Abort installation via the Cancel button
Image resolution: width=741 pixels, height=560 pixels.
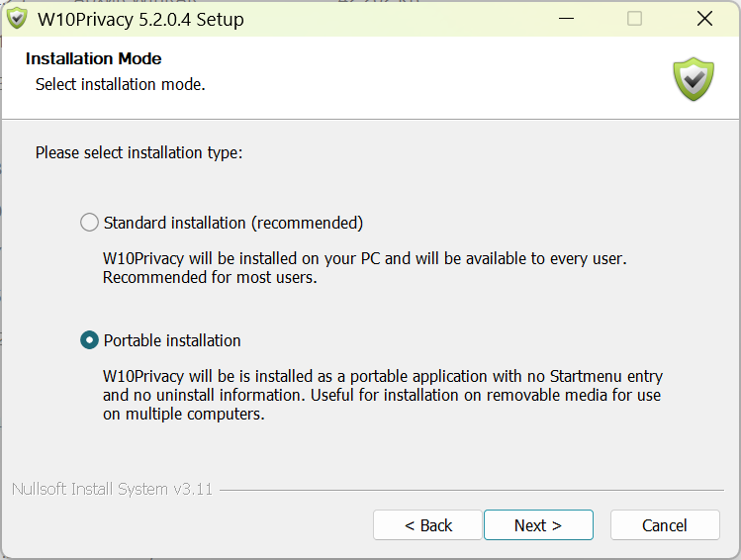coord(665,524)
